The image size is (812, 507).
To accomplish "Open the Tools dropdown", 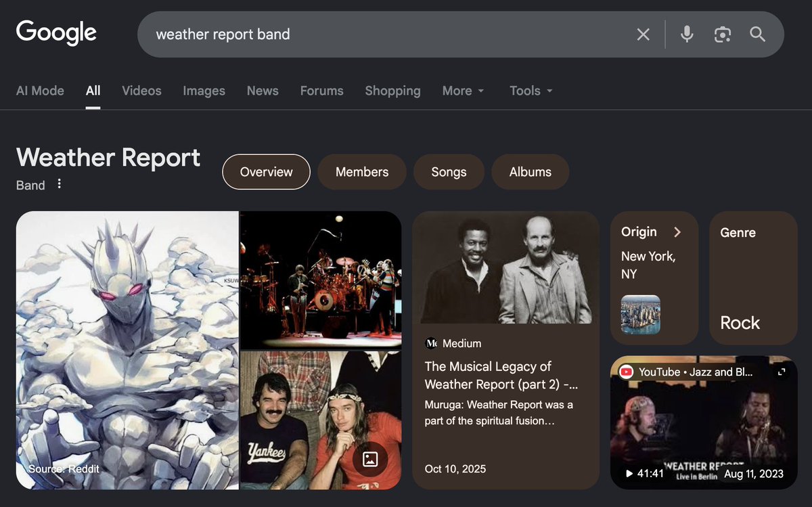I will click(531, 91).
